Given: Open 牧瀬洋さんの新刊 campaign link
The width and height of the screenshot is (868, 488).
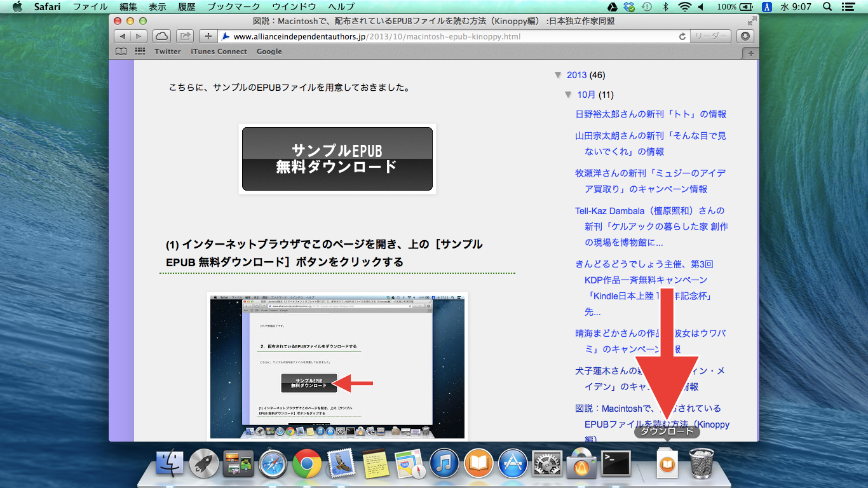Looking at the screenshot, I should [650, 181].
